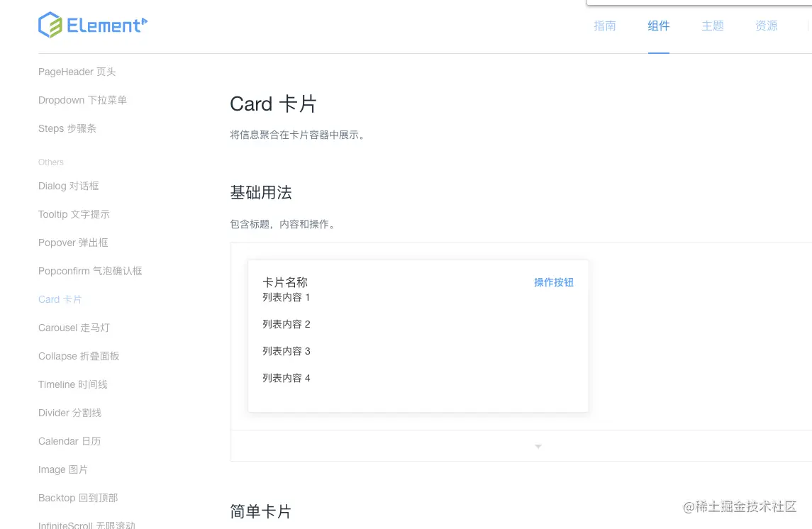812x529 pixels.
Task: Select Dropdown 下拉菜单 sidebar item
Action: (82, 101)
